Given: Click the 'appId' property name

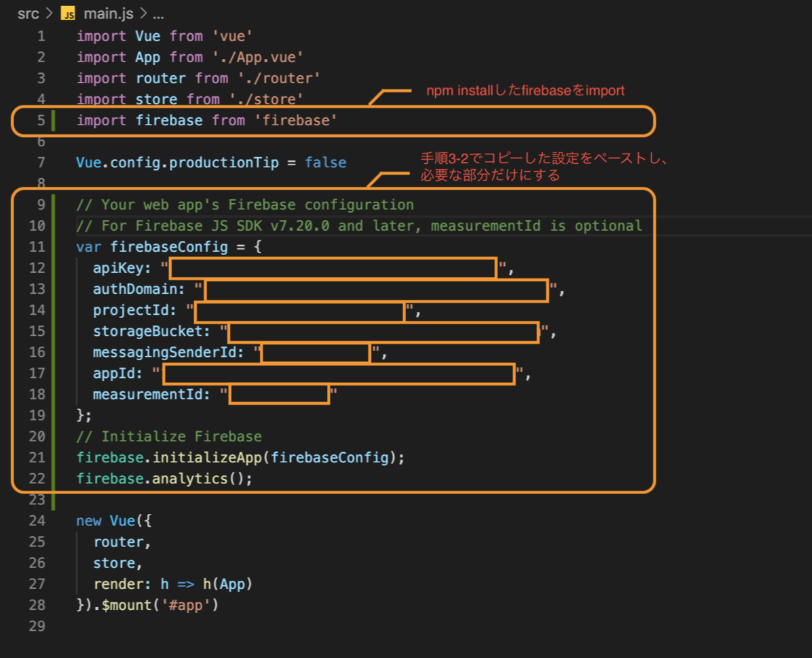Looking at the screenshot, I should (114, 373).
